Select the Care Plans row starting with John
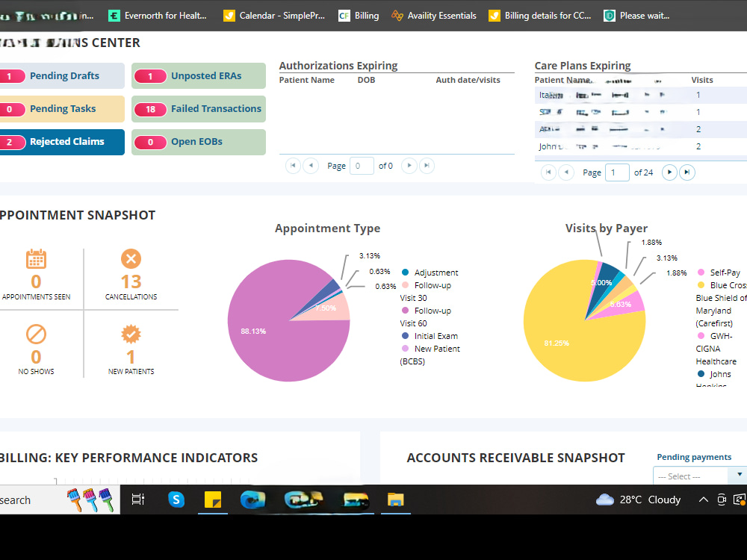The height and width of the screenshot is (560, 747). (x=641, y=146)
